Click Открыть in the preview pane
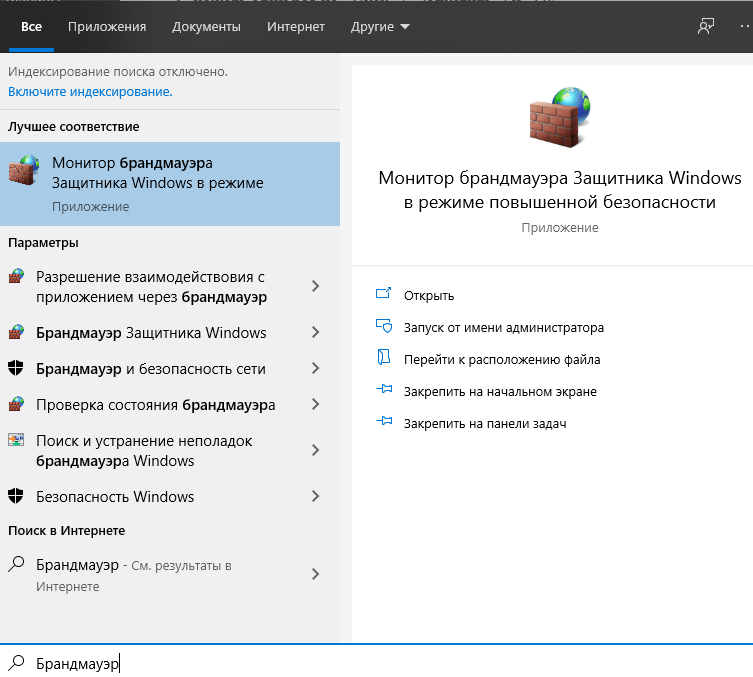This screenshot has height=677, width=753. coord(428,295)
